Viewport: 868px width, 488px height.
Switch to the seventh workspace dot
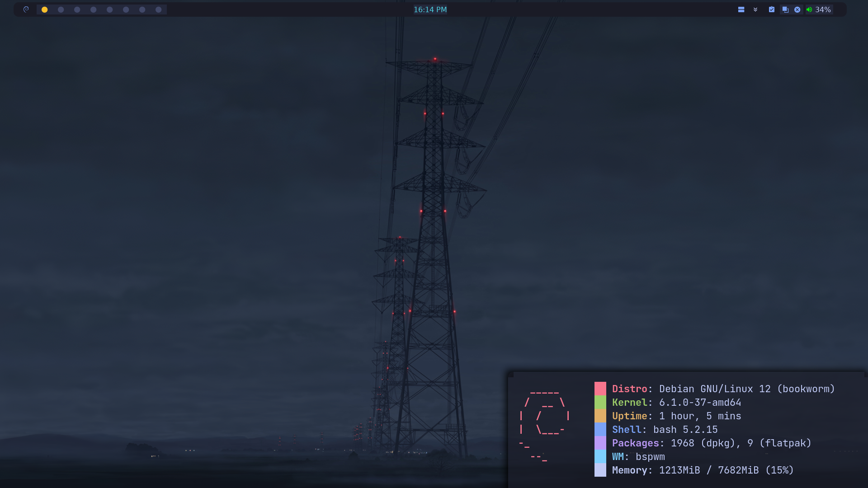tap(142, 9)
